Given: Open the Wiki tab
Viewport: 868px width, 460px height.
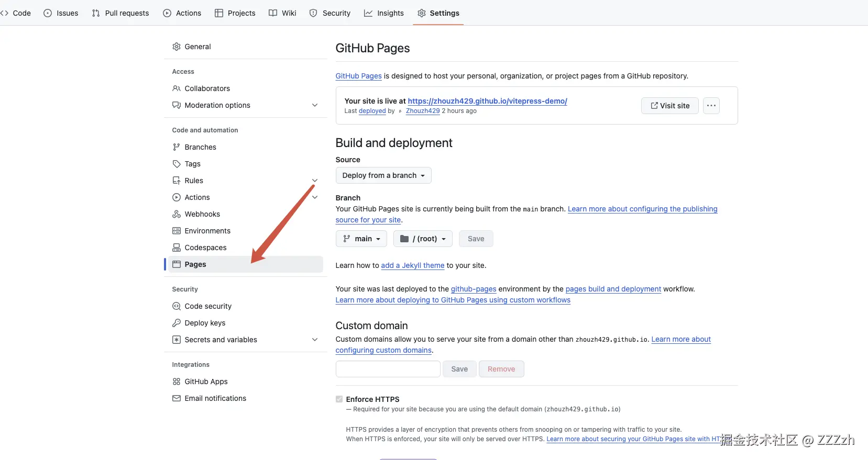Looking at the screenshot, I should pos(282,13).
